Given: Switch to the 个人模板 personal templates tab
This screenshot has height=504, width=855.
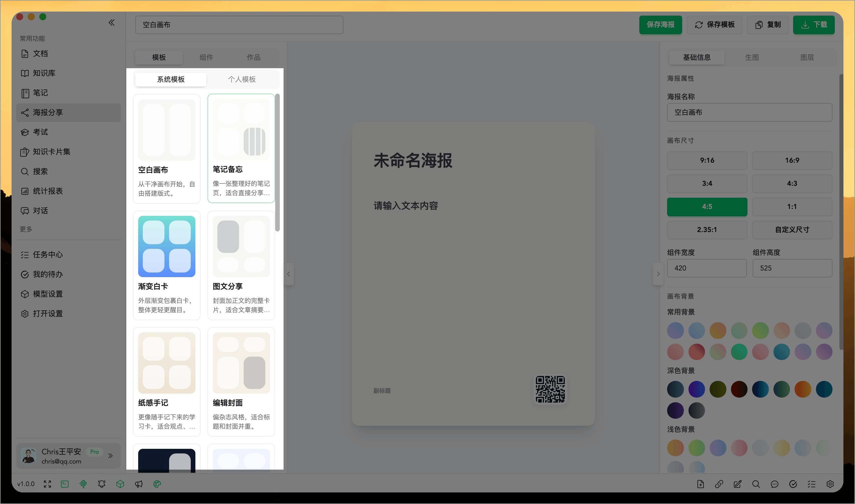Looking at the screenshot, I should pos(242,79).
